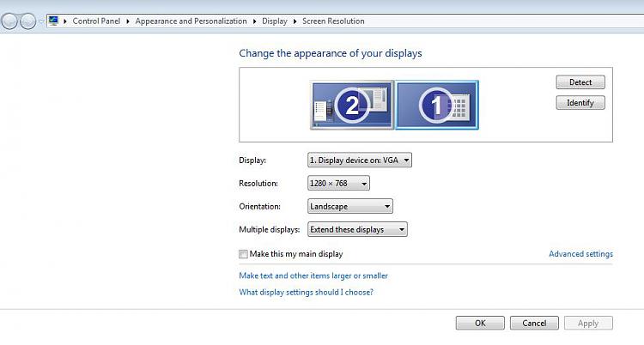Click the Resolution: label
The height and width of the screenshot is (345, 644).
click(x=258, y=183)
